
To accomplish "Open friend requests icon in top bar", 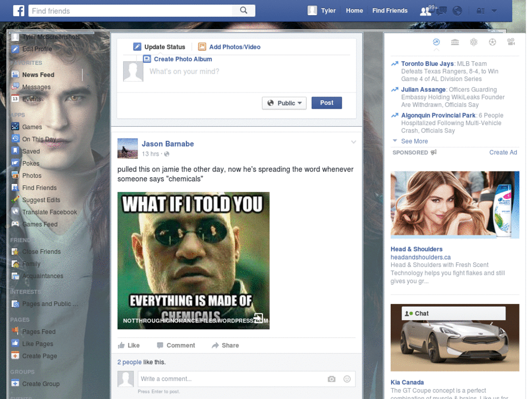I will 425,11.
